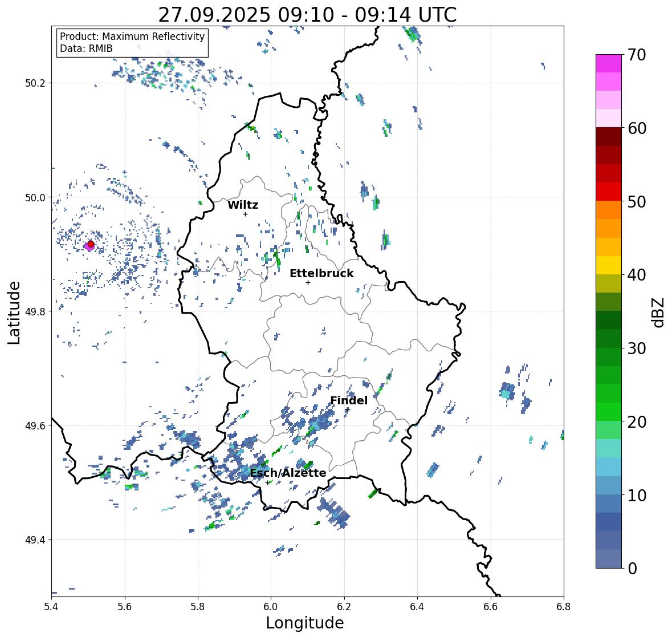Click the magenta 70 dBZ color band

coord(609,63)
